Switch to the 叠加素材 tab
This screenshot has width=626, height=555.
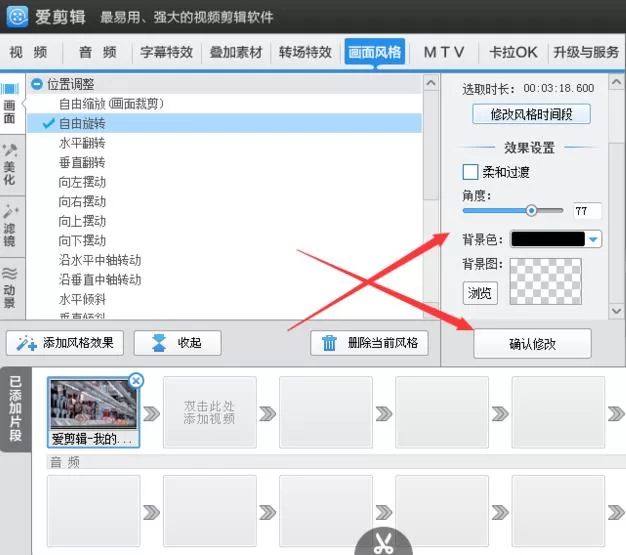pos(236,52)
